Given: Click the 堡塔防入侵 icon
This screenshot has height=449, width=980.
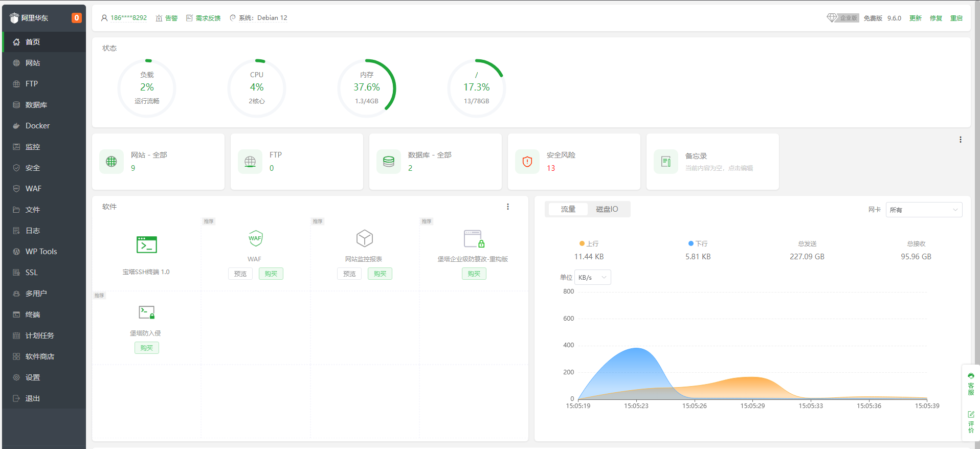Looking at the screenshot, I should 147,312.
